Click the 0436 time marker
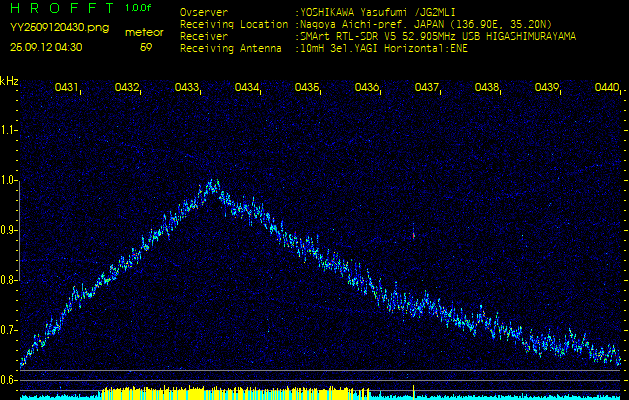The width and height of the screenshot is (629, 400). [x=367, y=88]
